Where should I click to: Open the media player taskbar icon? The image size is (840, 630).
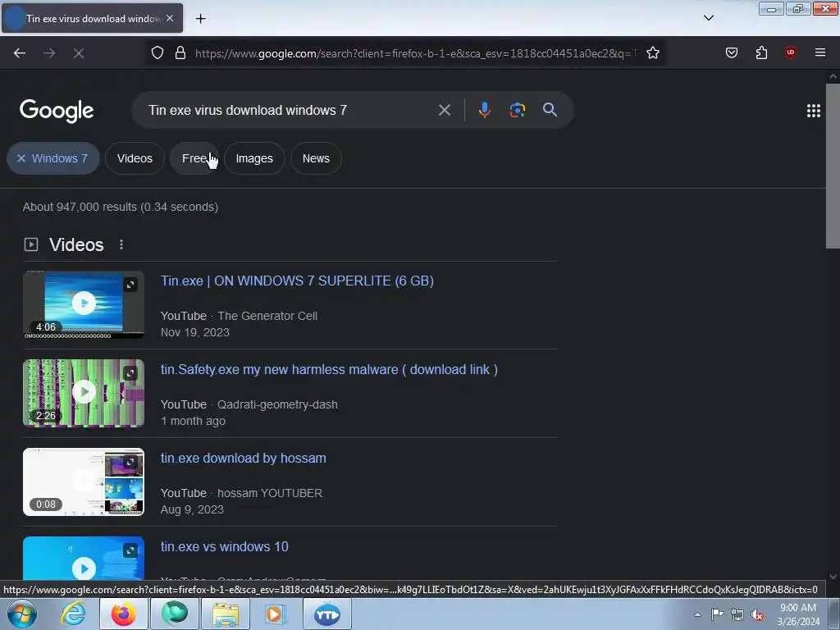276,614
